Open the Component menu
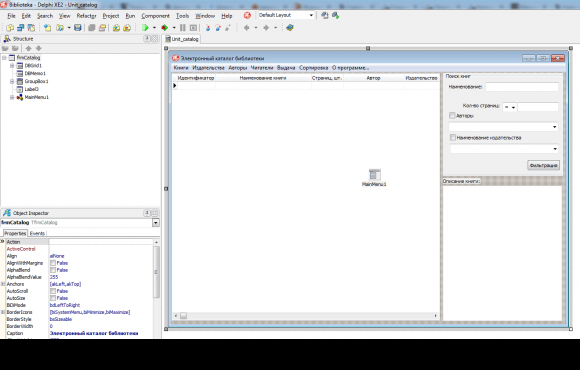Viewport: 580px width, 370px height. 155,16
